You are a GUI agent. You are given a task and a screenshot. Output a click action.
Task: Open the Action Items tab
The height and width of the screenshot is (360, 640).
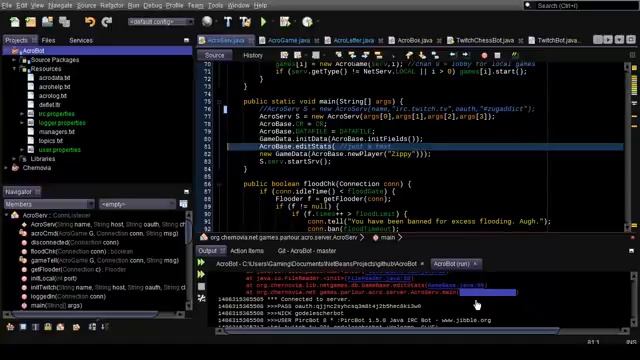[x=247, y=251]
